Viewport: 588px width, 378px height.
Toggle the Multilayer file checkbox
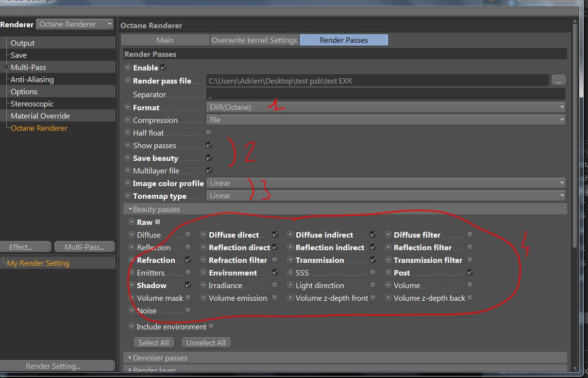(x=209, y=170)
